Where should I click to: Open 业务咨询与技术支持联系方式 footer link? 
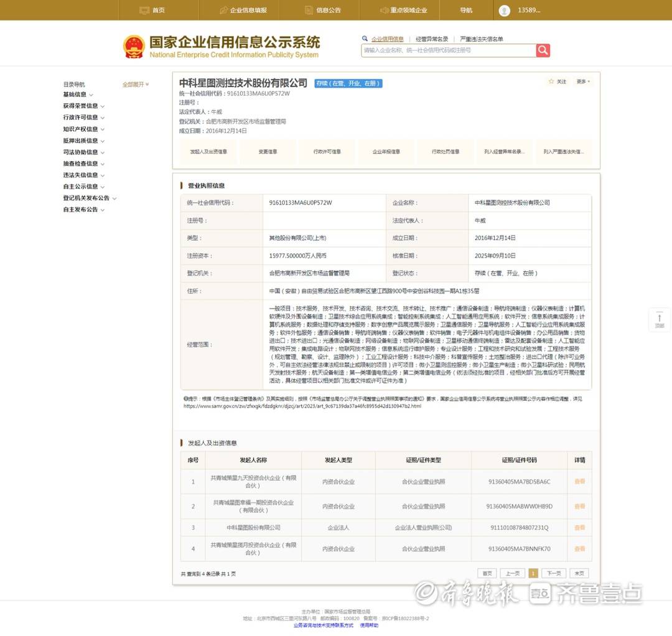324,625
